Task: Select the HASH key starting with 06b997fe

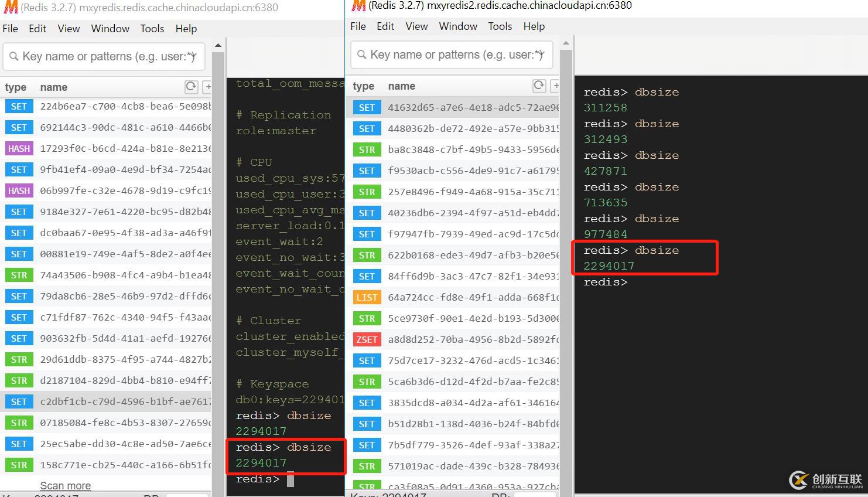Action: point(106,191)
